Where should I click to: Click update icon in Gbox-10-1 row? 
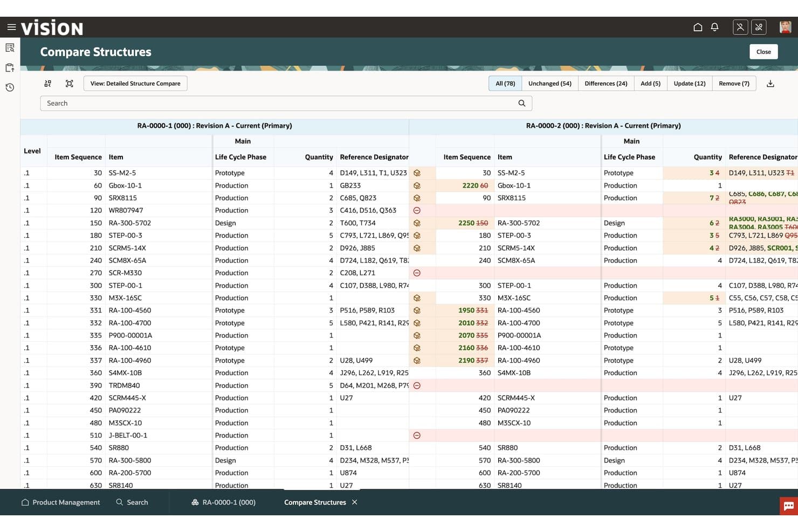coord(417,185)
